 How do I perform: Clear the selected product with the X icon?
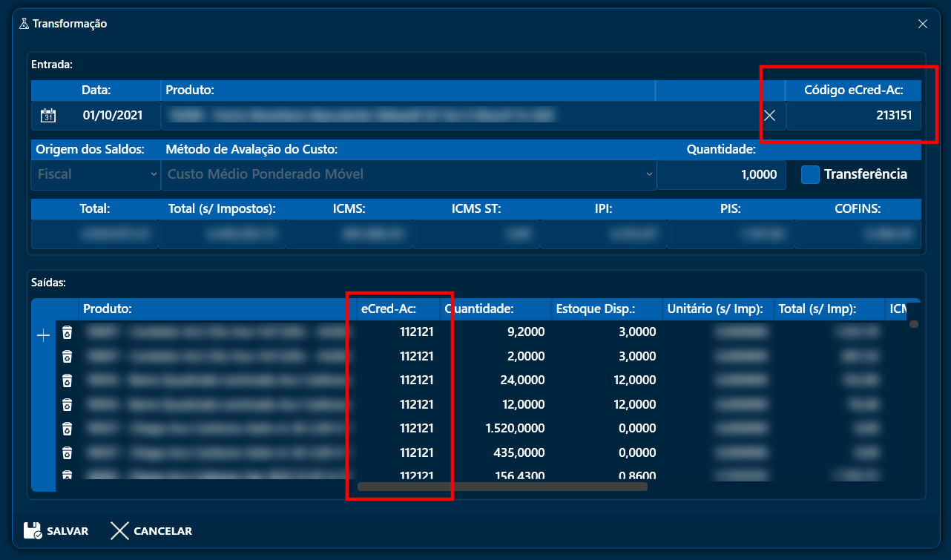coord(770,116)
